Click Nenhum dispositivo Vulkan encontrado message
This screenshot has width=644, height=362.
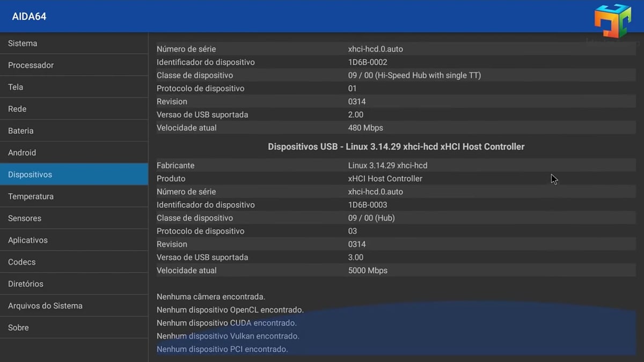pyautogui.click(x=228, y=336)
